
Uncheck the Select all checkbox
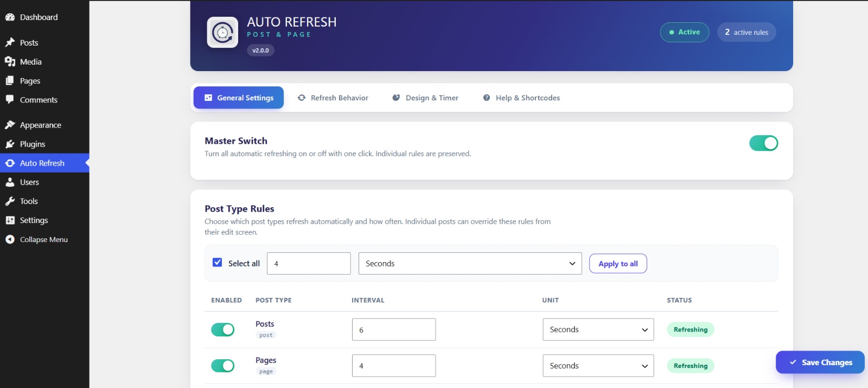coord(217,262)
